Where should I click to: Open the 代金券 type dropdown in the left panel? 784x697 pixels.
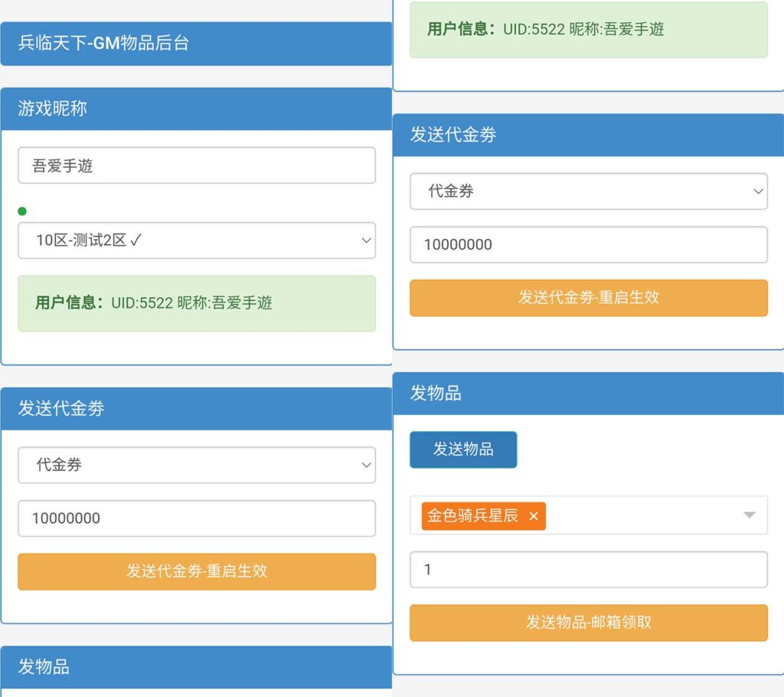197,465
